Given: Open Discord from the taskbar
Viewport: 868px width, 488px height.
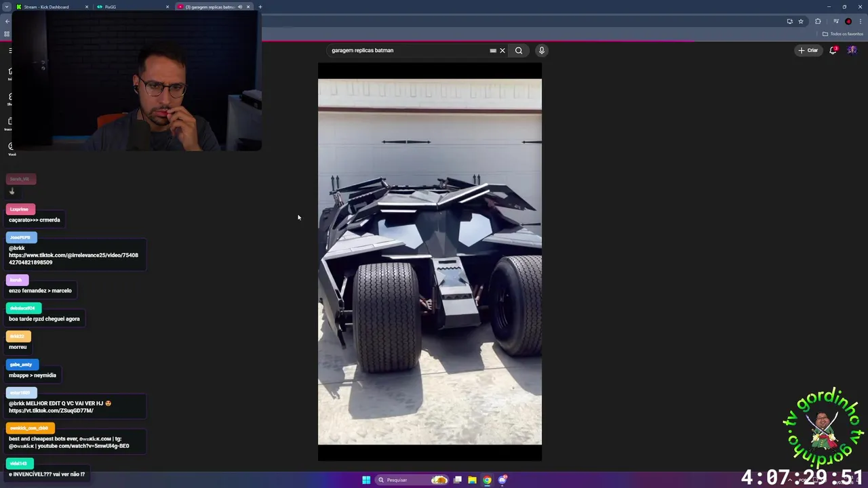Looking at the screenshot, I should point(502,480).
